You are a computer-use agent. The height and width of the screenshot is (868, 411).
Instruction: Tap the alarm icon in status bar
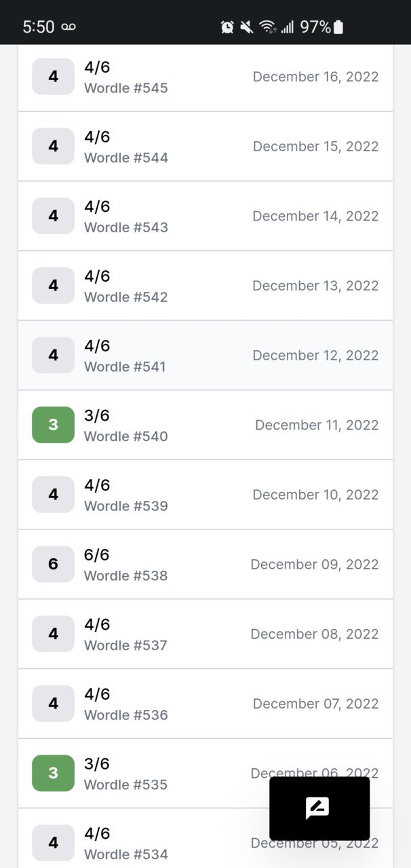coord(227,27)
